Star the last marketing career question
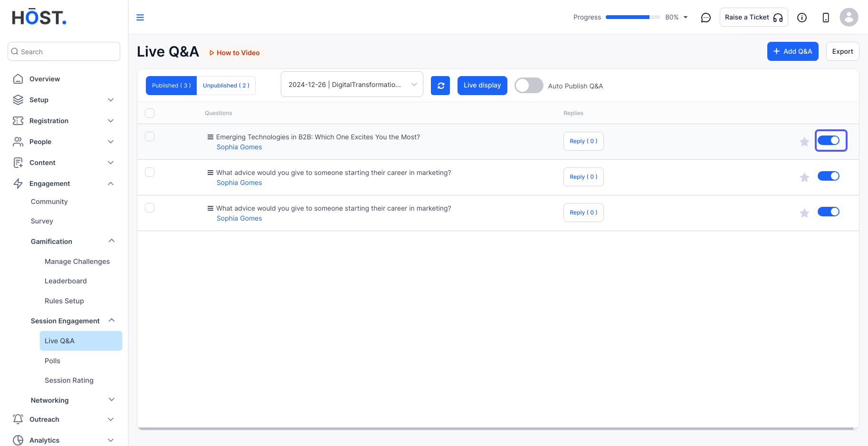The height and width of the screenshot is (446, 868). 804,213
